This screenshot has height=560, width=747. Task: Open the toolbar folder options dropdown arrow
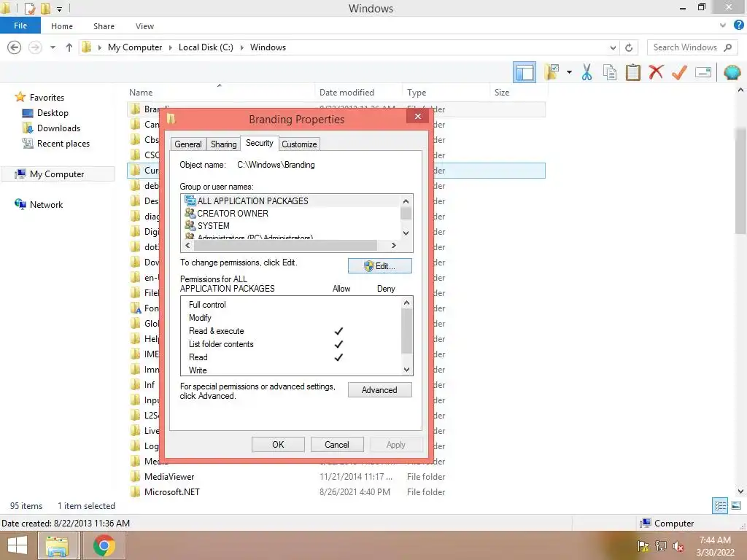pos(569,72)
